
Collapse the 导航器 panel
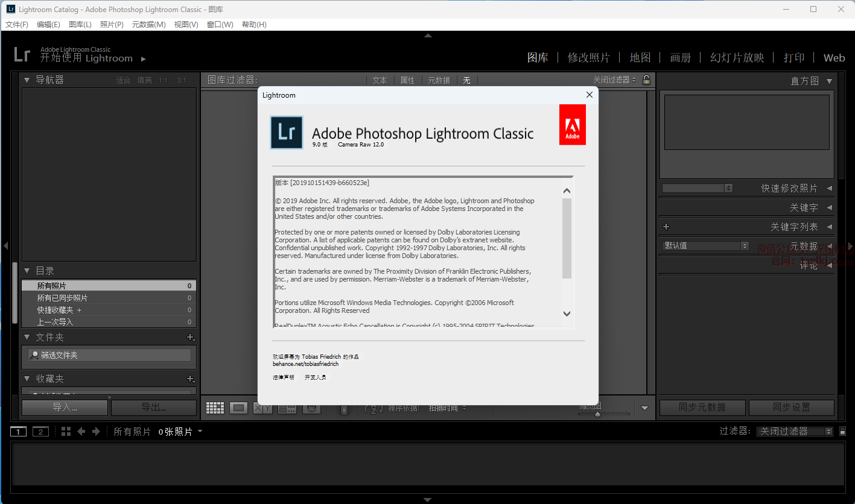point(27,80)
